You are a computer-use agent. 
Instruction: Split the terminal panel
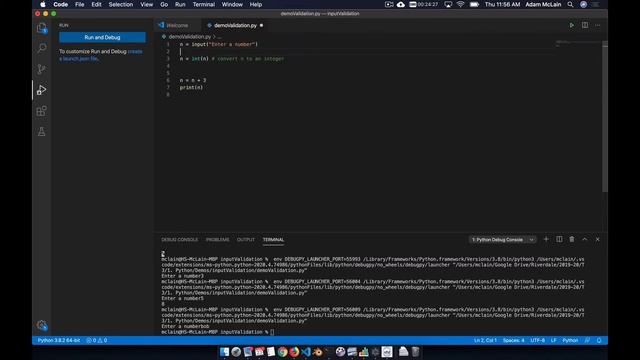559,239
